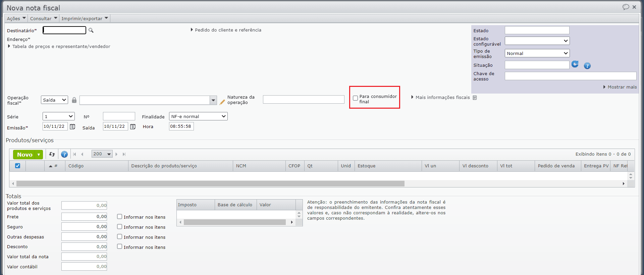The image size is (644, 275).
Task: Check Informar nos itens for Desconto
Action: [119, 246]
